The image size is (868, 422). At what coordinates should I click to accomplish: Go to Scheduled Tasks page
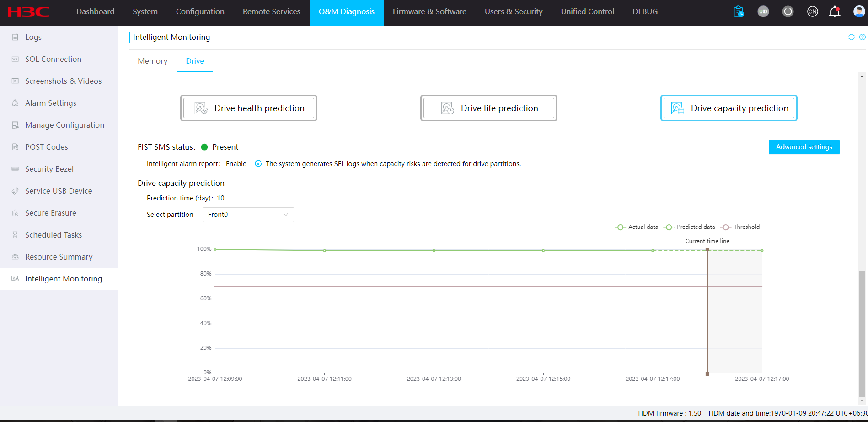tap(54, 235)
